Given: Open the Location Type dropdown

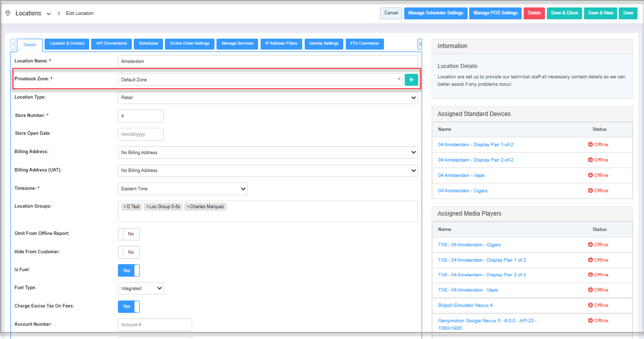Looking at the screenshot, I should tap(268, 98).
